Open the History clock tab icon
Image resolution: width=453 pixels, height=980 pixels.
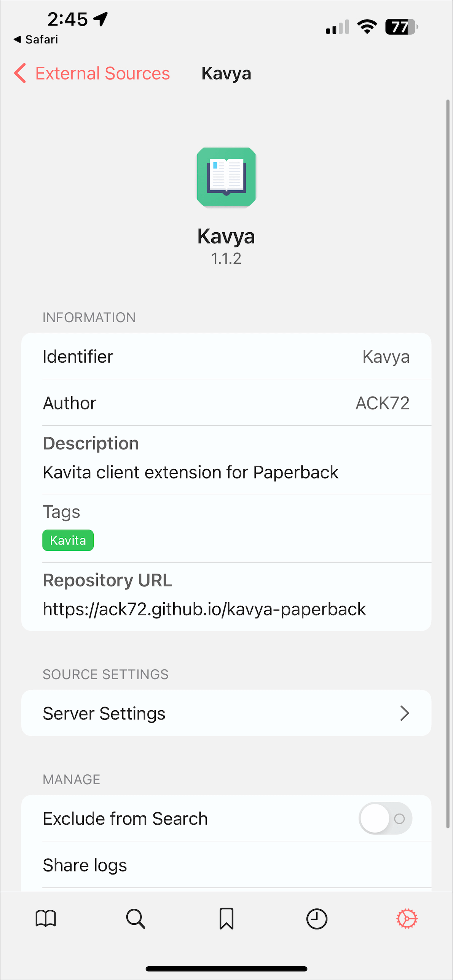pos(317,919)
